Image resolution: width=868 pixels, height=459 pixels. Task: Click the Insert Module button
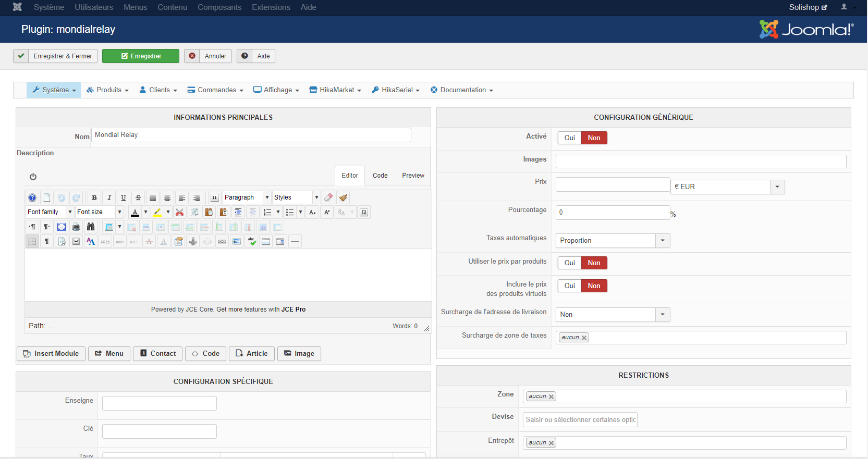click(x=51, y=354)
